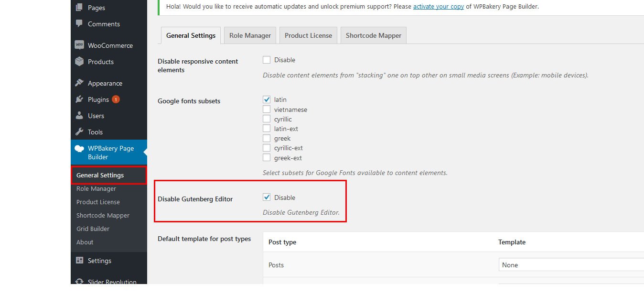Click the WooCommerce logo icon
Viewport: 644px width, 296px height.
coord(79,45)
